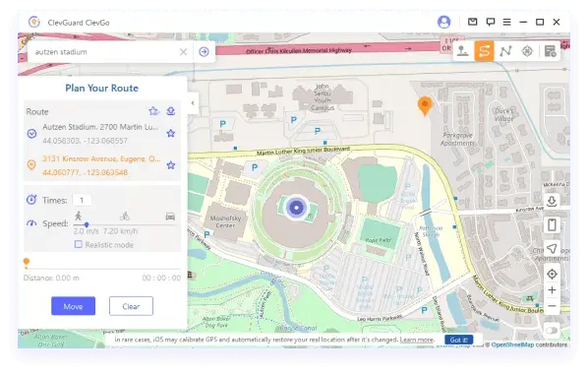
Task: Open the mail inbox icon
Action: point(473,22)
